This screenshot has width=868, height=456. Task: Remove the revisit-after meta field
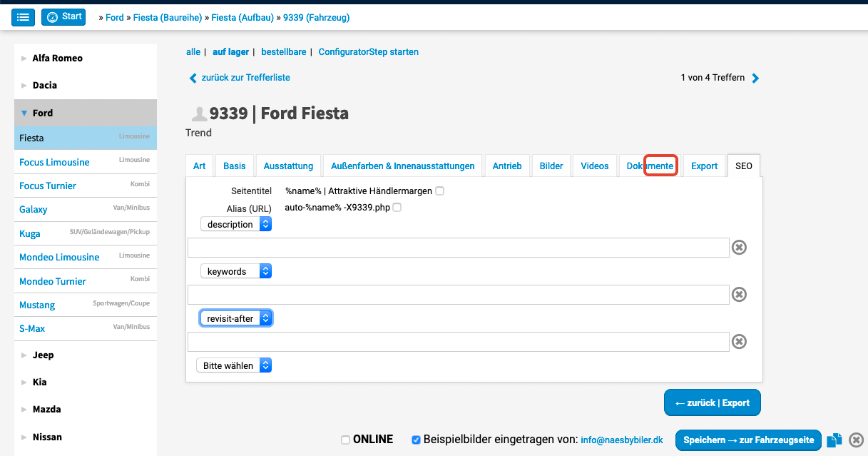[x=740, y=342]
